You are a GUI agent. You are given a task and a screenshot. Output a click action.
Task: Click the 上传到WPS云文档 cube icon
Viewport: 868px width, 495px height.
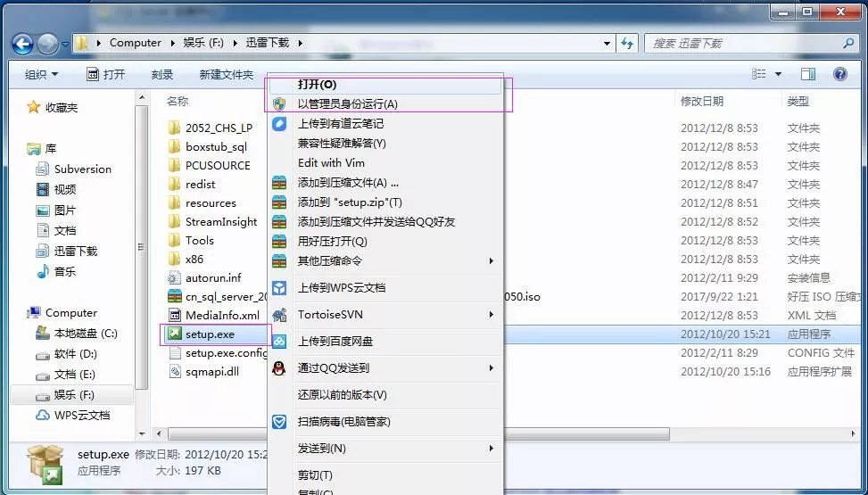pos(279,288)
